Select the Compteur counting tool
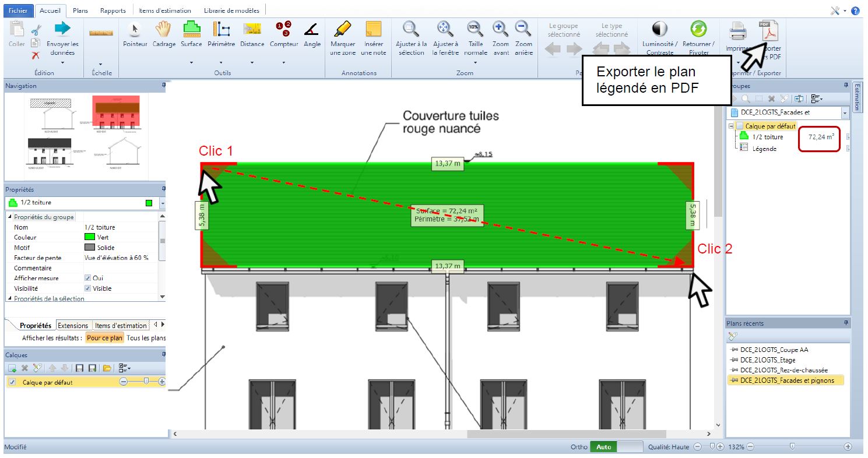This screenshot has width=868, height=458. click(283, 34)
